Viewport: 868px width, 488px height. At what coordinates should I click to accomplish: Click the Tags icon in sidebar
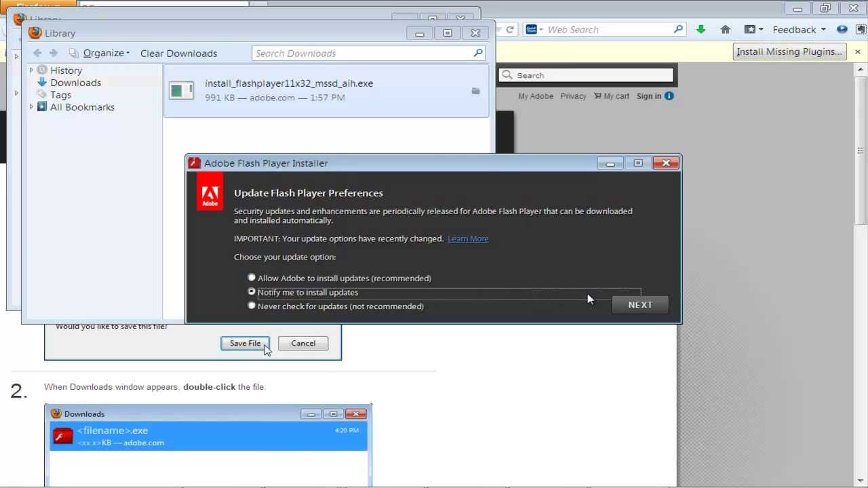click(x=42, y=94)
